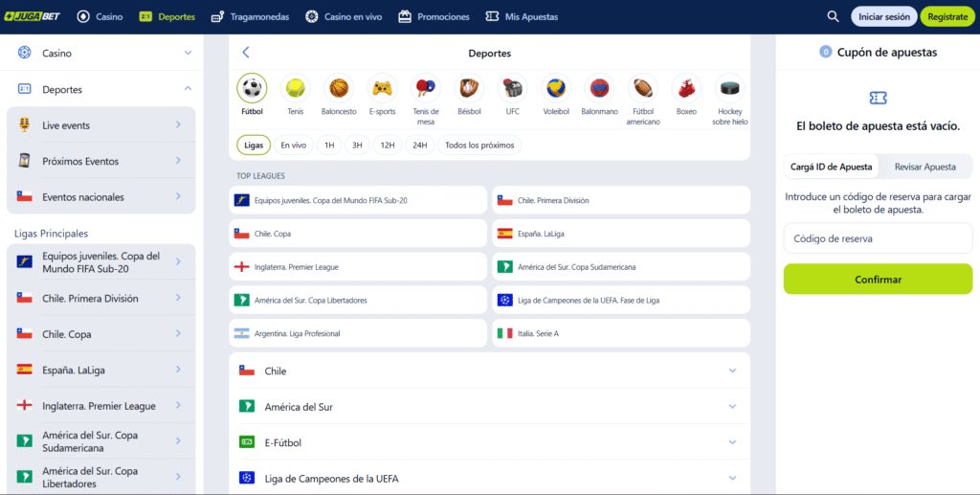
Task: Click the Confirmar button
Action: (879, 280)
